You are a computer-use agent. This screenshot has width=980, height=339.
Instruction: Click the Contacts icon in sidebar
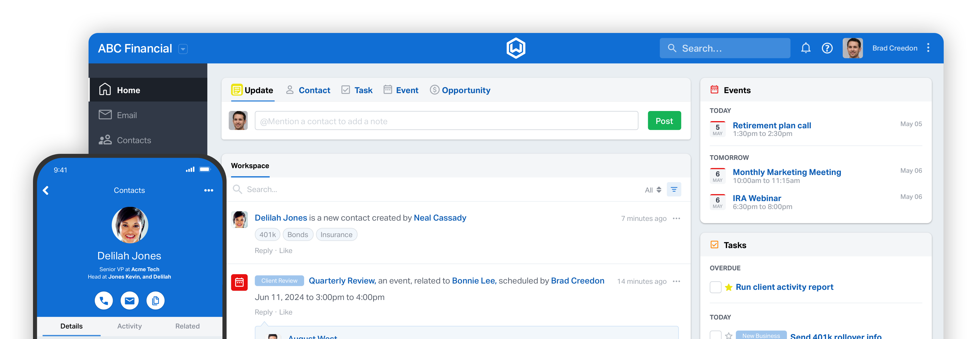click(105, 140)
